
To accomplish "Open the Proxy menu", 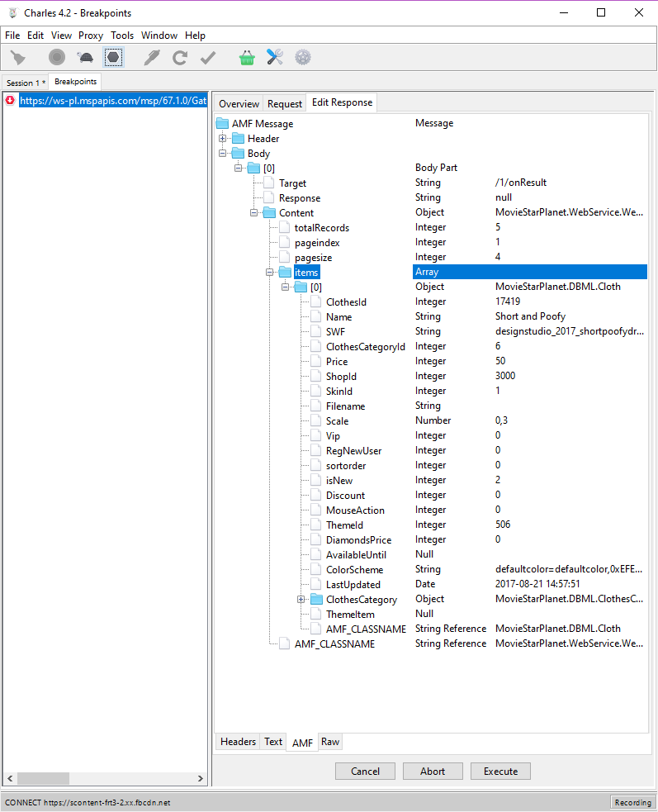I will point(91,36).
